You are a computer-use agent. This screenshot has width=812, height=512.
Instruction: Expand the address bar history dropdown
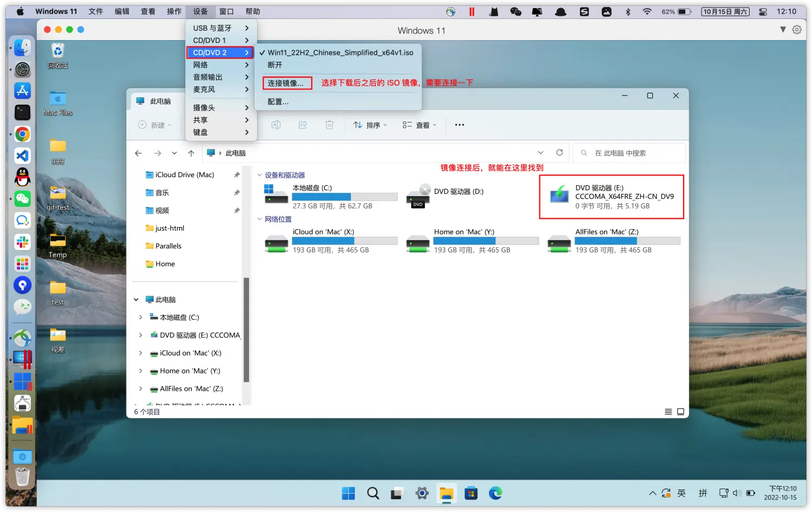tap(540, 153)
